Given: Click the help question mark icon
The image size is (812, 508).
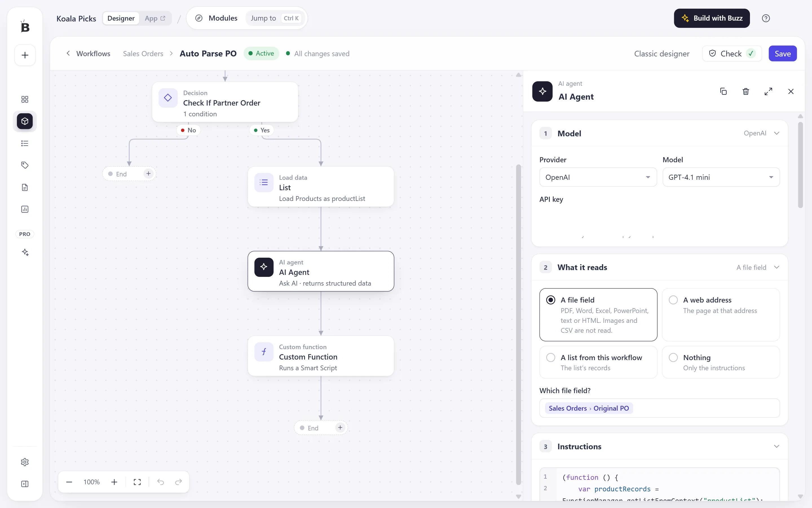Looking at the screenshot, I should [766, 18].
